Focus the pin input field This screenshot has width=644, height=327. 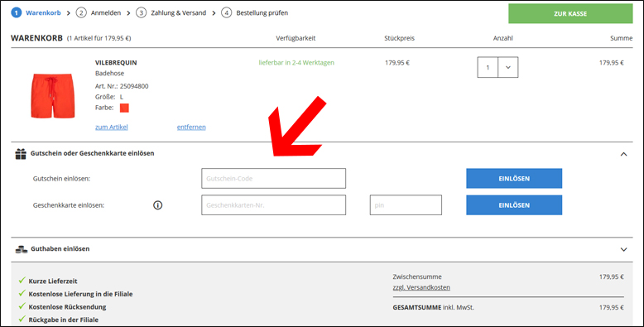pos(406,205)
